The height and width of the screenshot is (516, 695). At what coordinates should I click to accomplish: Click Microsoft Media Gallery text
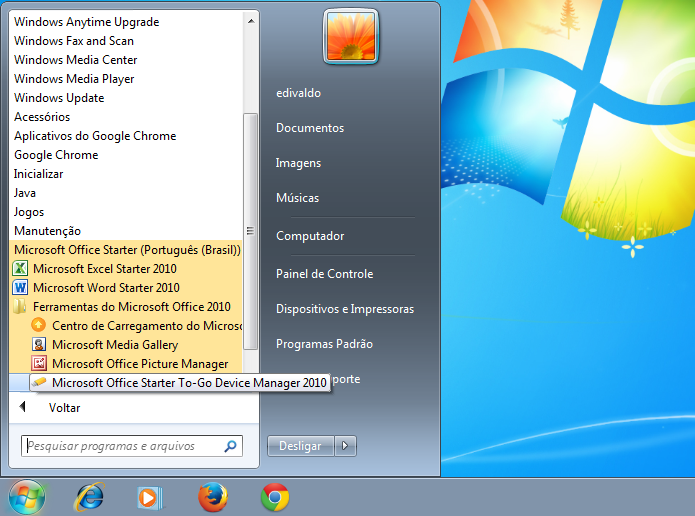coord(115,345)
